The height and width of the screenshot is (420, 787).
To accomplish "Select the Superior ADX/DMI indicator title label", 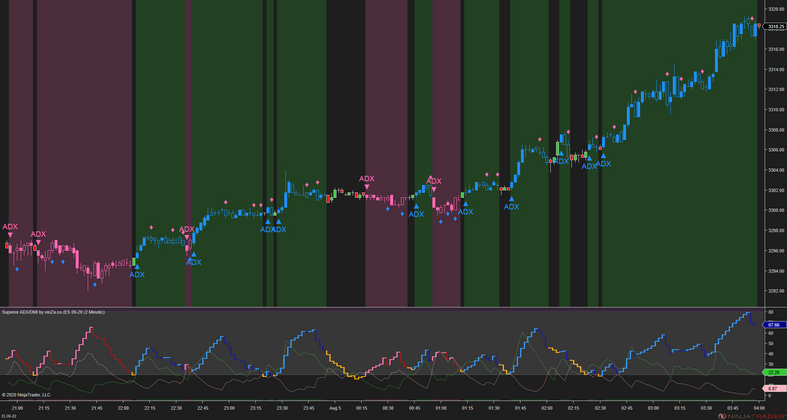I will [53, 312].
